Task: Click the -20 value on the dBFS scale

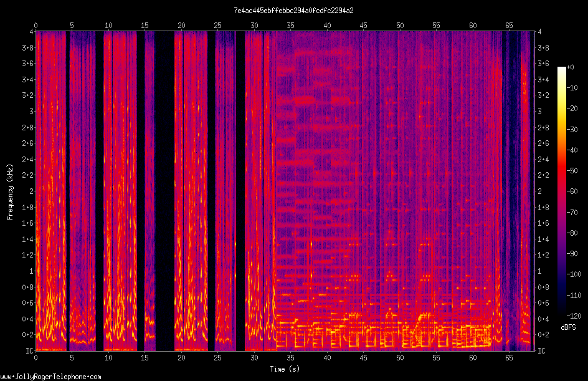Action: click(572, 108)
